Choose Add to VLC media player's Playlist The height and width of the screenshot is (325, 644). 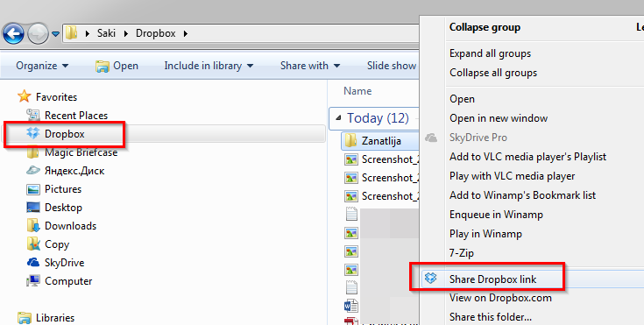point(527,157)
